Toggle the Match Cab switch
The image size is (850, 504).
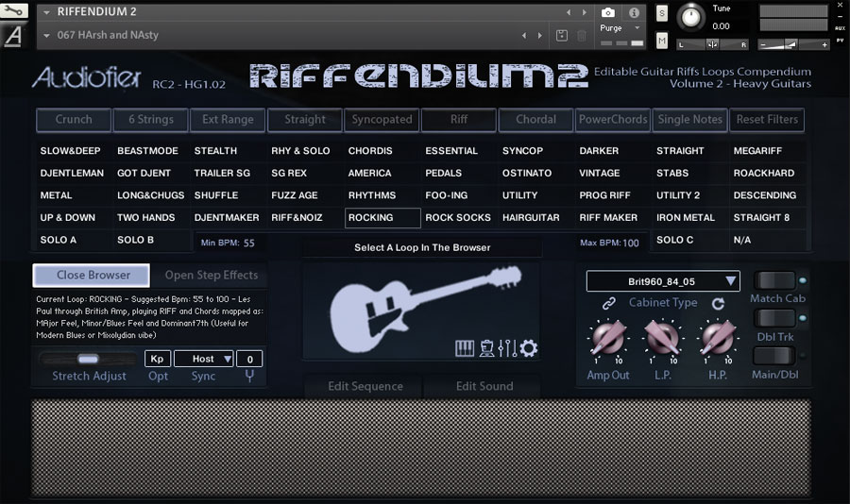774,280
